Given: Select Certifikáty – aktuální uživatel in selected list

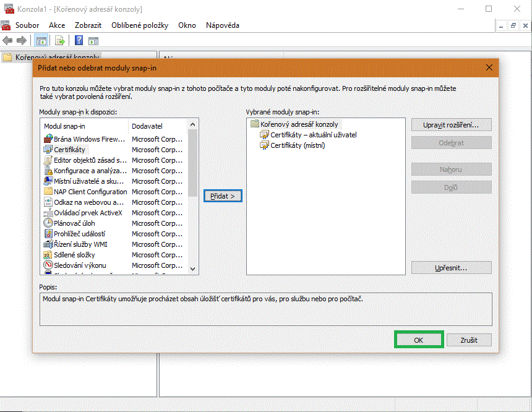Looking at the screenshot, I should pos(313,135).
